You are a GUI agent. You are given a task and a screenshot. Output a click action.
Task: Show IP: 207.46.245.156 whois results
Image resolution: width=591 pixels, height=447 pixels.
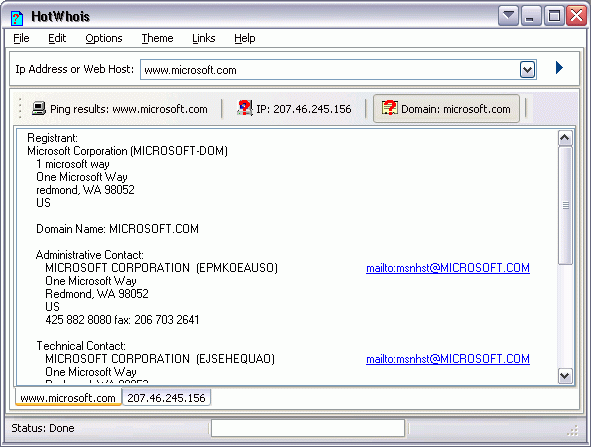tap(294, 109)
